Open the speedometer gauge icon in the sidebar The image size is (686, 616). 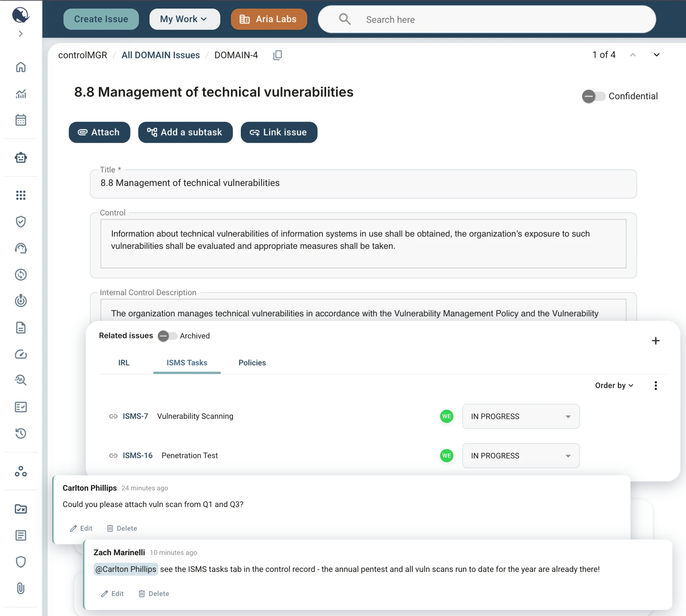(x=21, y=354)
